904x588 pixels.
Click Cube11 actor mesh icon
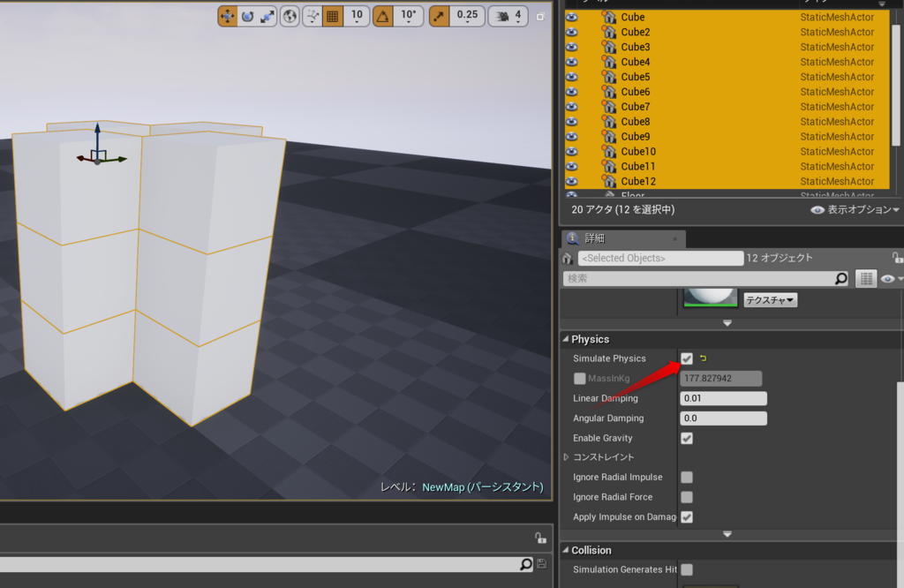tap(609, 166)
